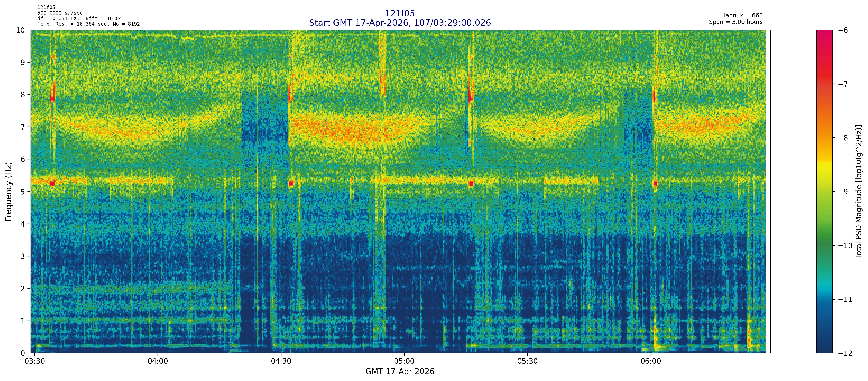The width and height of the screenshot is (868, 381).
Task: Click the 03:30 time axis tick label
Action: click(35, 362)
